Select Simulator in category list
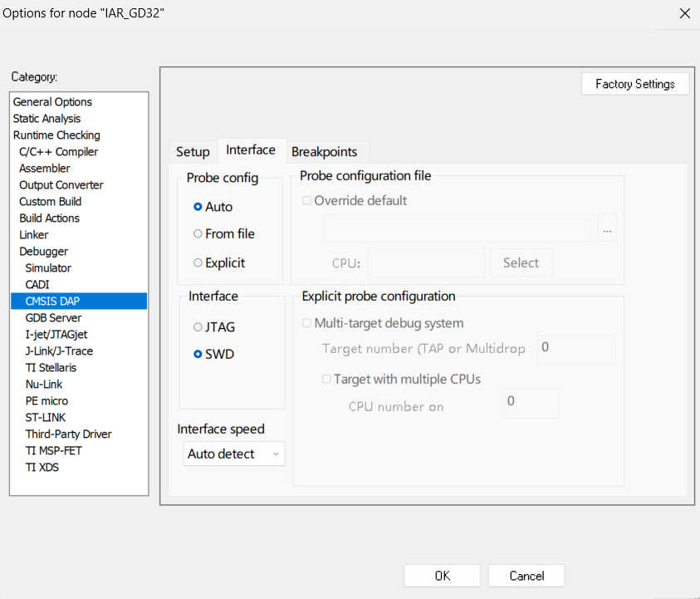Image resolution: width=700 pixels, height=599 pixels. click(79, 268)
